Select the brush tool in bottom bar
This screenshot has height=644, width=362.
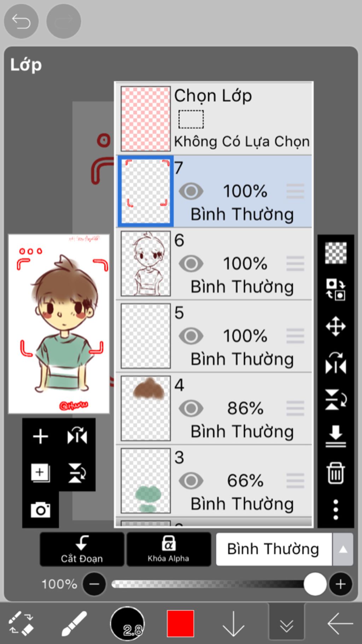pos(74,623)
